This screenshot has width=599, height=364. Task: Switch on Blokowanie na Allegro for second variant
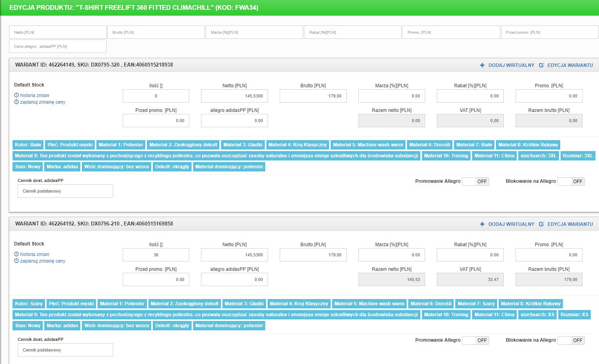[x=571, y=341]
